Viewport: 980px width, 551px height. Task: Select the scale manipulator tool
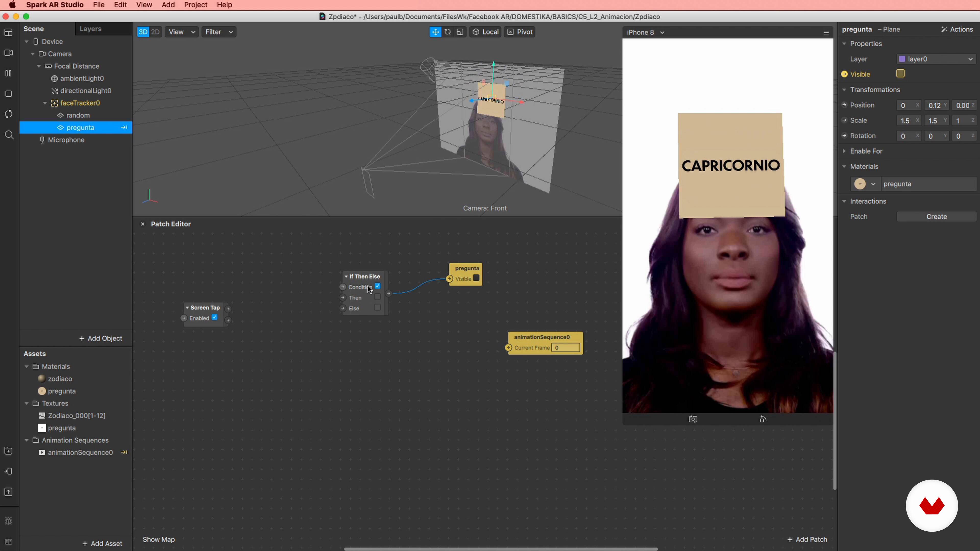tap(460, 32)
